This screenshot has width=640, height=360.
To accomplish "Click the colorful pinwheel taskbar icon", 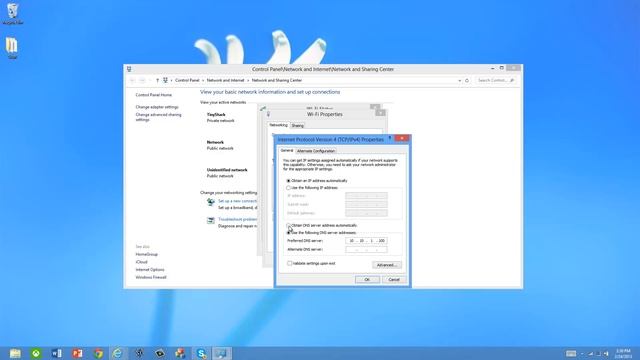I will [x=180, y=353].
